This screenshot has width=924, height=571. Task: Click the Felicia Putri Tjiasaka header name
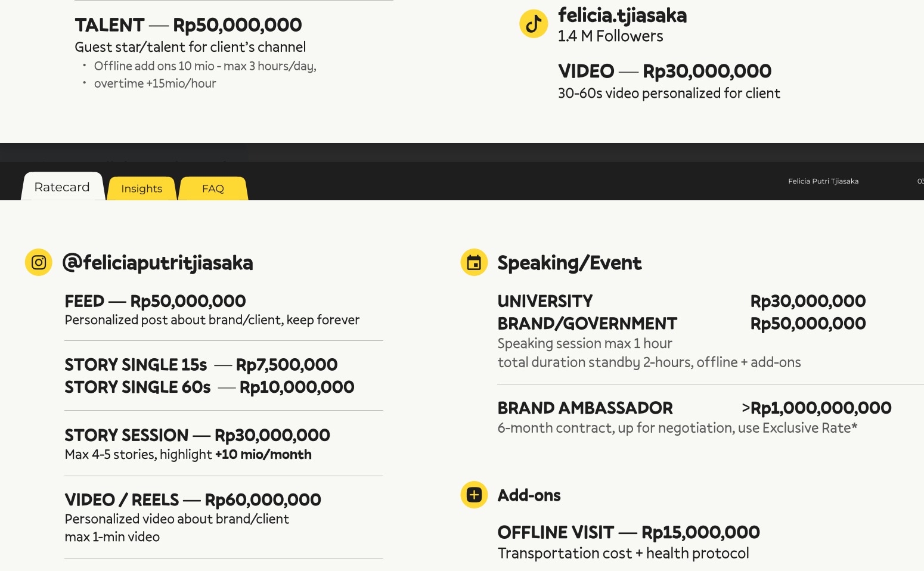click(823, 181)
